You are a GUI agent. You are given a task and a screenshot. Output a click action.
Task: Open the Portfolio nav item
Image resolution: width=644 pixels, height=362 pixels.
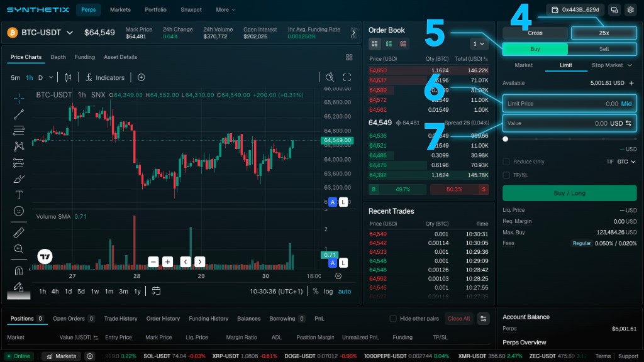tap(156, 10)
